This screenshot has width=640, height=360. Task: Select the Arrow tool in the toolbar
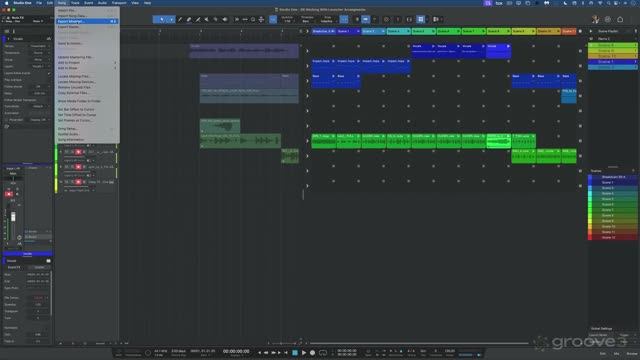[x=162, y=19]
